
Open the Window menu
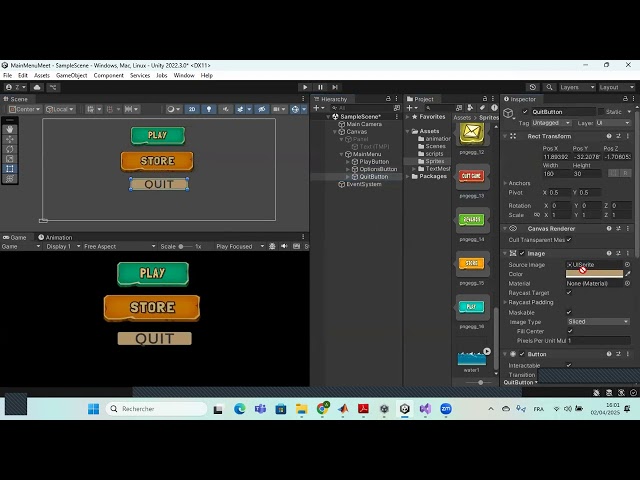coord(184,76)
